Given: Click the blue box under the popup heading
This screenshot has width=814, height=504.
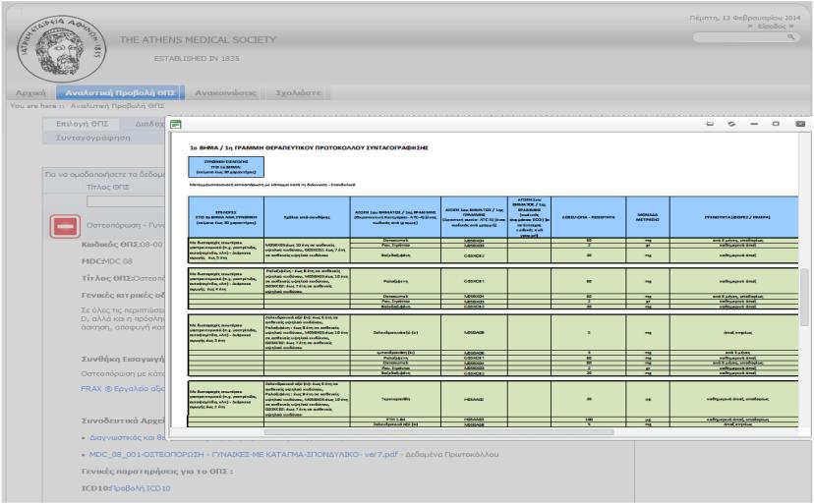Looking at the screenshot, I should 226,167.
